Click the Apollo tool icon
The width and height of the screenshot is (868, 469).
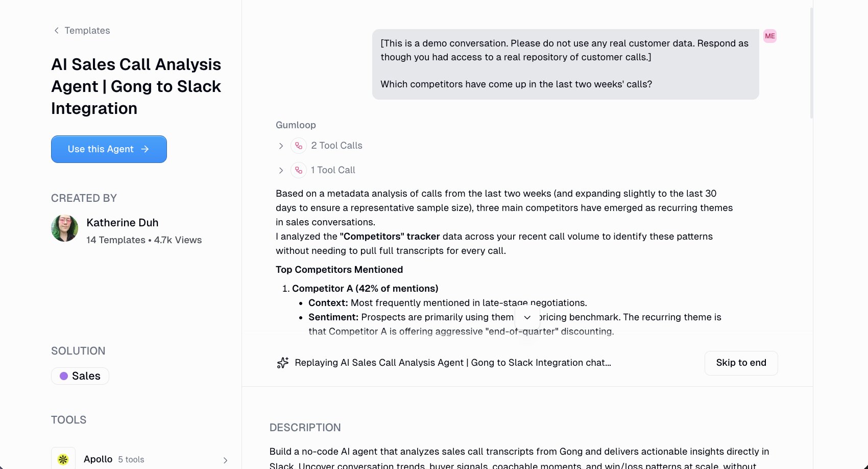(63, 459)
